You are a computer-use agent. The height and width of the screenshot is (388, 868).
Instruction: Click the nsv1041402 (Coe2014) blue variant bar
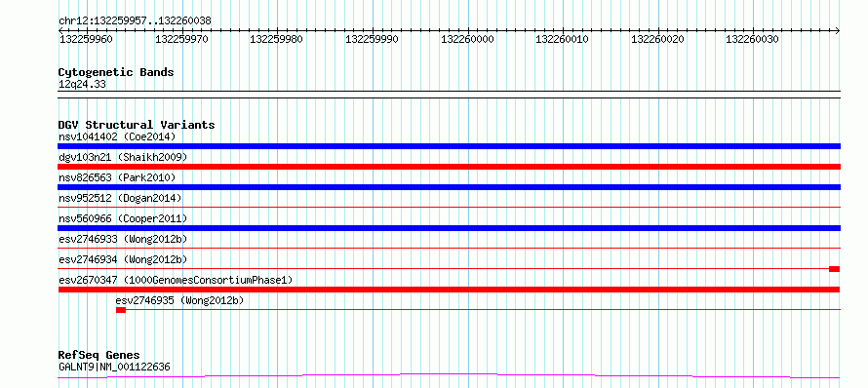coord(449,146)
